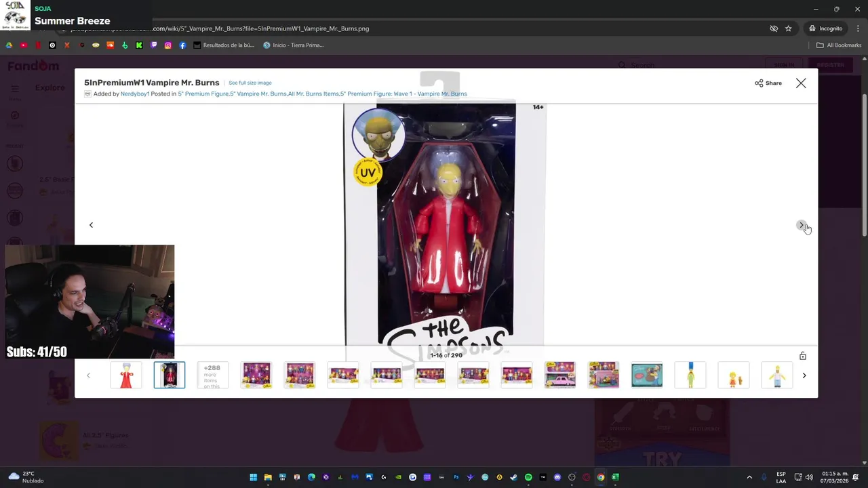This screenshot has height=488, width=868.
Task: Open 'Resultados de la bú...' bookmark
Action: click(x=224, y=45)
